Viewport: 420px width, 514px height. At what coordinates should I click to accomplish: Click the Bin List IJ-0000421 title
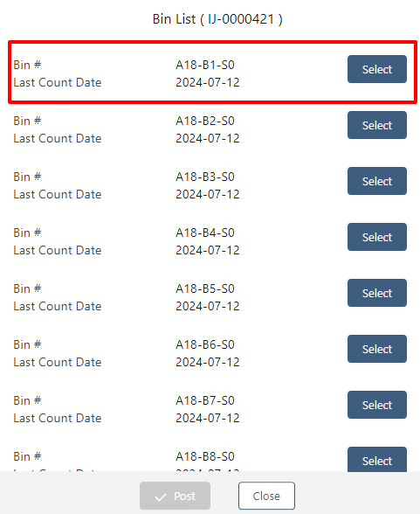217,19
